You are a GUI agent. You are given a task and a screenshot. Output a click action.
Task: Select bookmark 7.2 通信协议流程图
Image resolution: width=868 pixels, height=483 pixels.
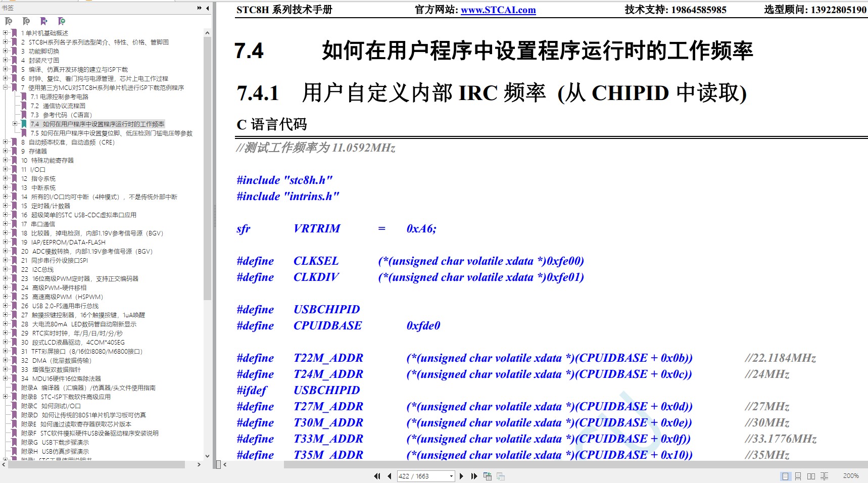pos(58,106)
